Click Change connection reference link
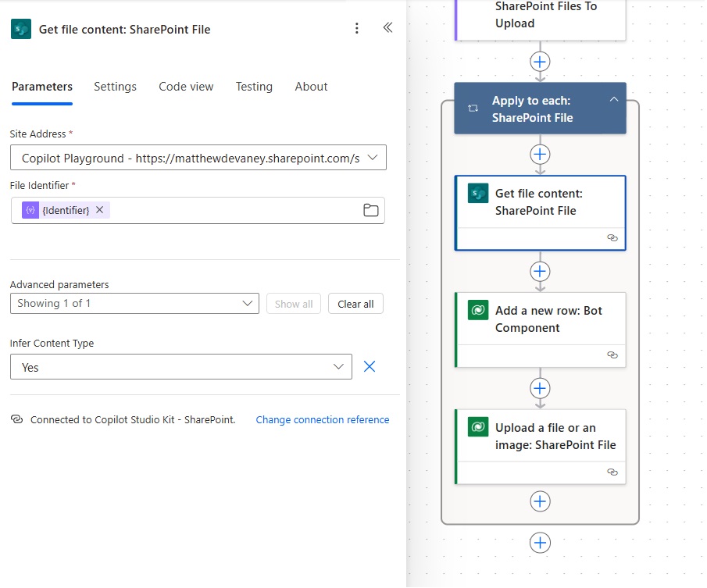The height and width of the screenshot is (588, 707). point(323,420)
